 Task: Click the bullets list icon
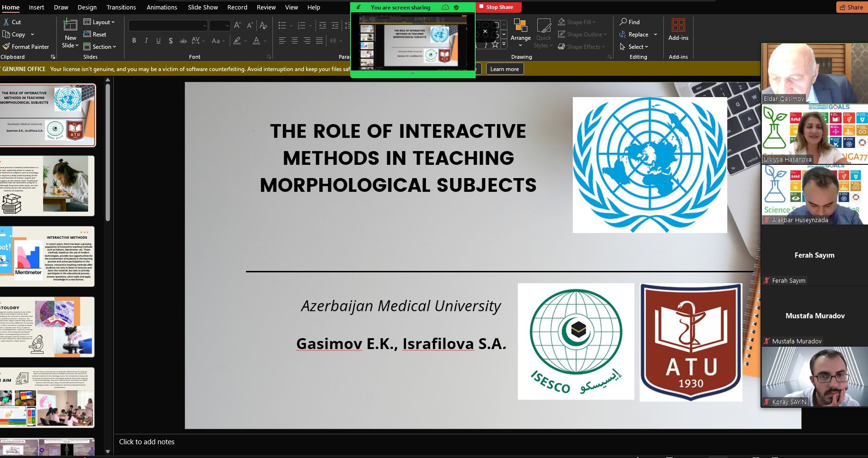coord(282,26)
